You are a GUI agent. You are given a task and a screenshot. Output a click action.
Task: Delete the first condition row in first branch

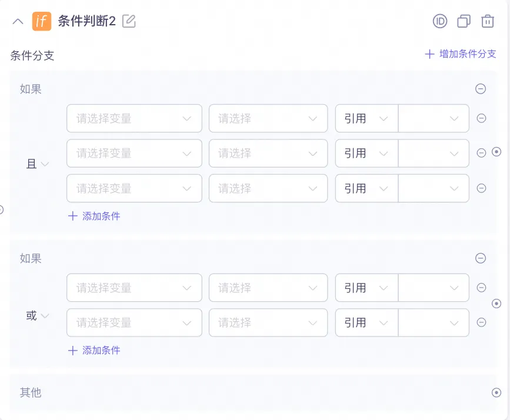(x=481, y=118)
